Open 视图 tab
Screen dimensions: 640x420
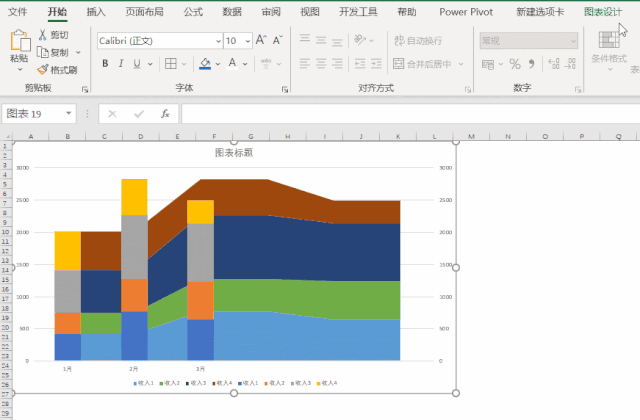coord(310,12)
